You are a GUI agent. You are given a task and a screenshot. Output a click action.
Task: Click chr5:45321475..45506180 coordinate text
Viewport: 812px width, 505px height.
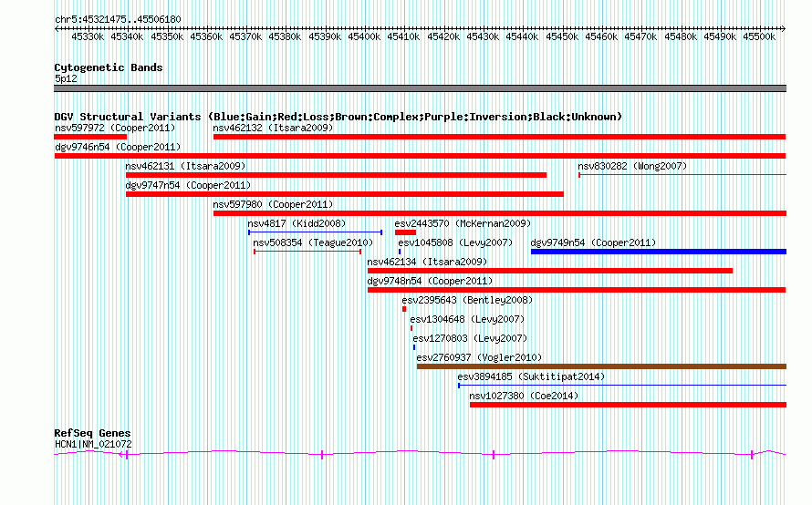point(118,19)
